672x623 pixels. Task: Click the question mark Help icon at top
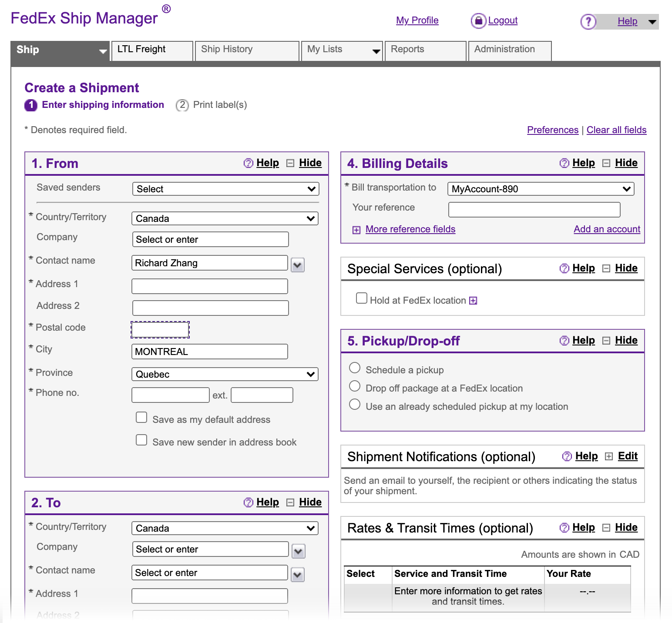[588, 21]
